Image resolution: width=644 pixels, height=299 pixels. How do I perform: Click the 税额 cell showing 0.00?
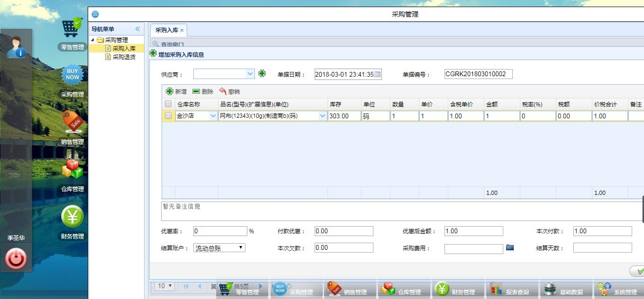(574, 116)
